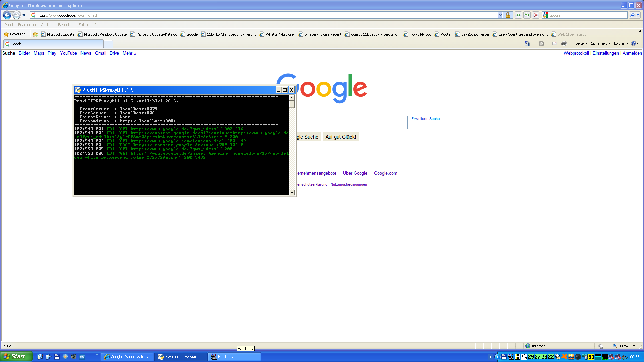Expand the zoom level 100% dropdown
This screenshot has width=644, height=362.
[634, 346]
